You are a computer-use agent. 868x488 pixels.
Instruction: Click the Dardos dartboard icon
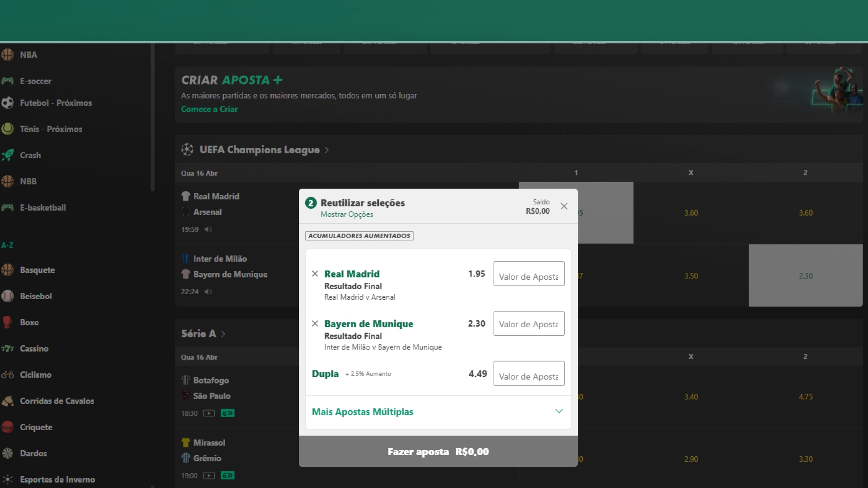pos(7,453)
